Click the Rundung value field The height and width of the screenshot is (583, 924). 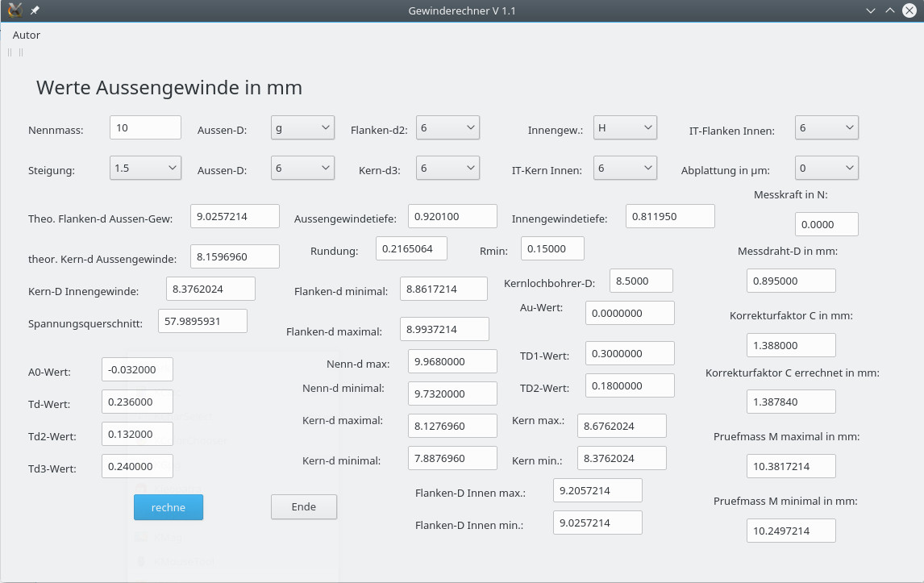tap(411, 248)
